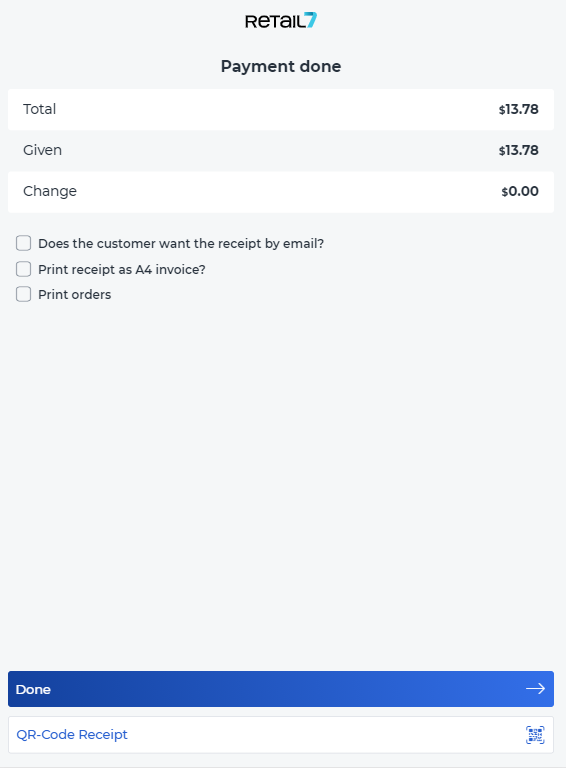Click the QR code icon

tap(535, 735)
